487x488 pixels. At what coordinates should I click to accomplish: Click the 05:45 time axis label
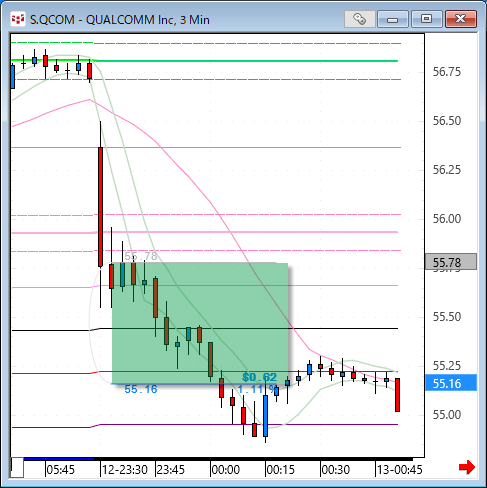click(60, 470)
